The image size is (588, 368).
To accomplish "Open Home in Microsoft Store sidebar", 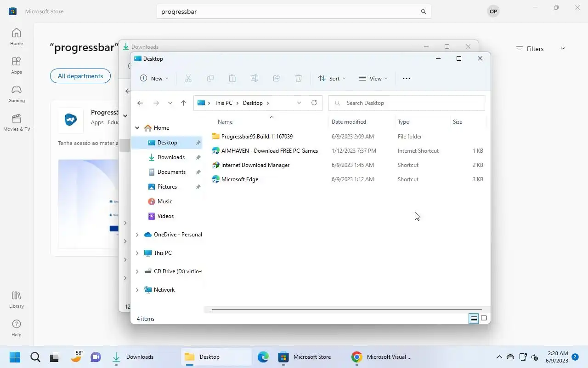I will [17, 37].
